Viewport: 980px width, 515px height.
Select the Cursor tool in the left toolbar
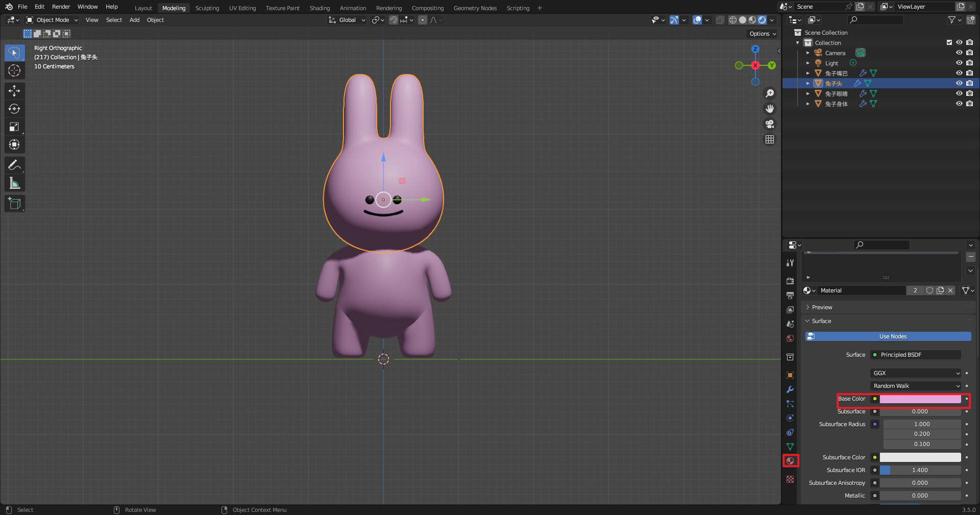click(x=14, y=70)
